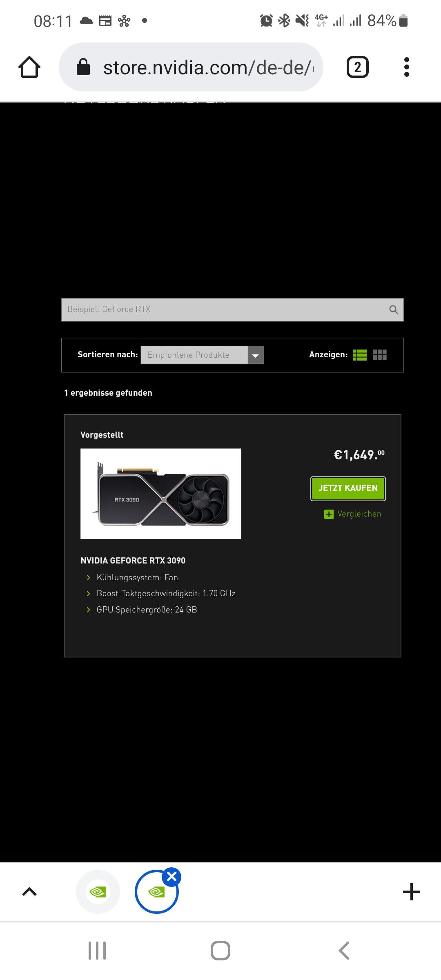This screenshot has width=441, height=980.
Task: Toggle Vergleichen for the RTX 3090
Action: click(353, 514)
